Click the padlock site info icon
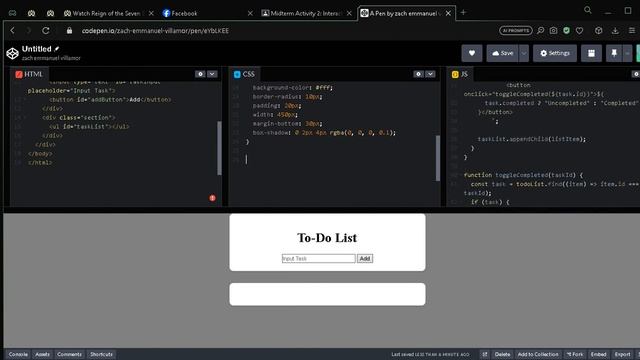This screenshot has height=360, width=640. click(x=69, y=31)
